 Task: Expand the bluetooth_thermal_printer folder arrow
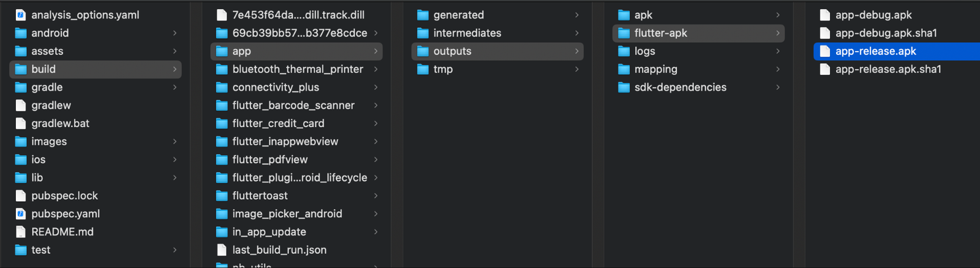tap(375, 69)
